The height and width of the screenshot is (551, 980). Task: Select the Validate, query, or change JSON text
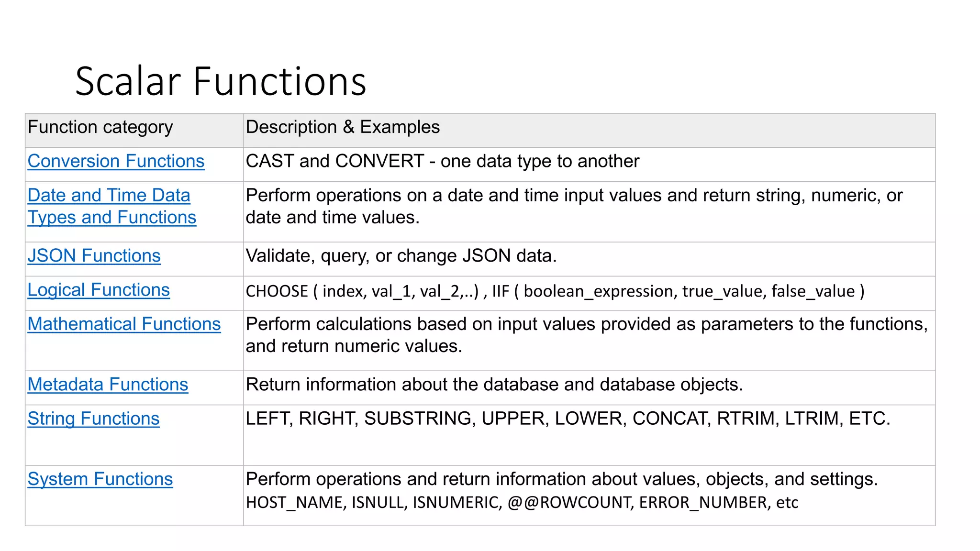(401, 256)
